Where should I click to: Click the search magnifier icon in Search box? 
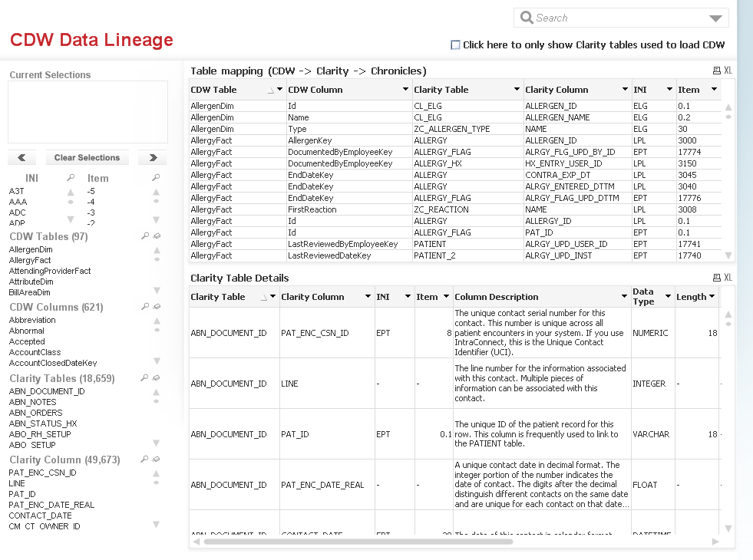click(x=527, y=18)
